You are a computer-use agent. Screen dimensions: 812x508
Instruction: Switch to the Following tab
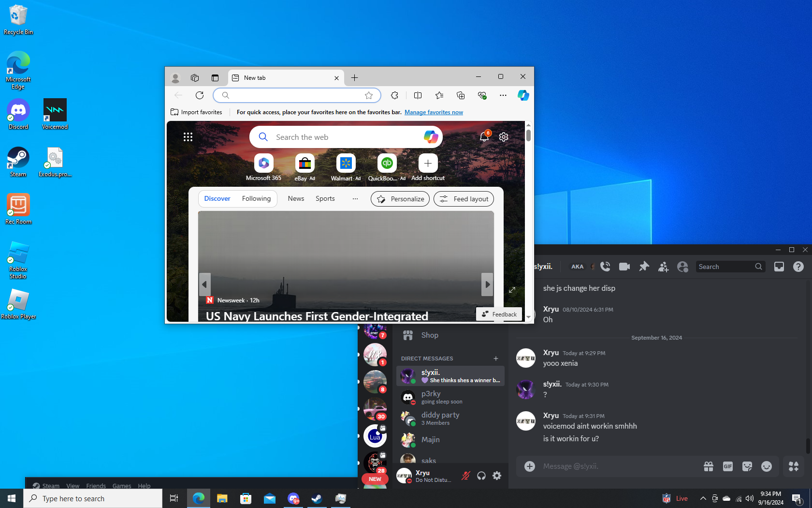coord(256,199)
